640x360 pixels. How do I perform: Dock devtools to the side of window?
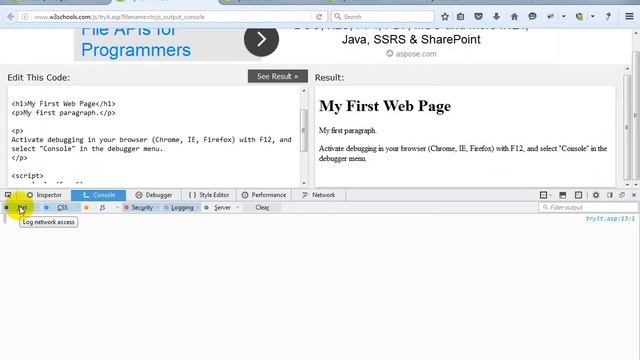[x=610, y=195]
